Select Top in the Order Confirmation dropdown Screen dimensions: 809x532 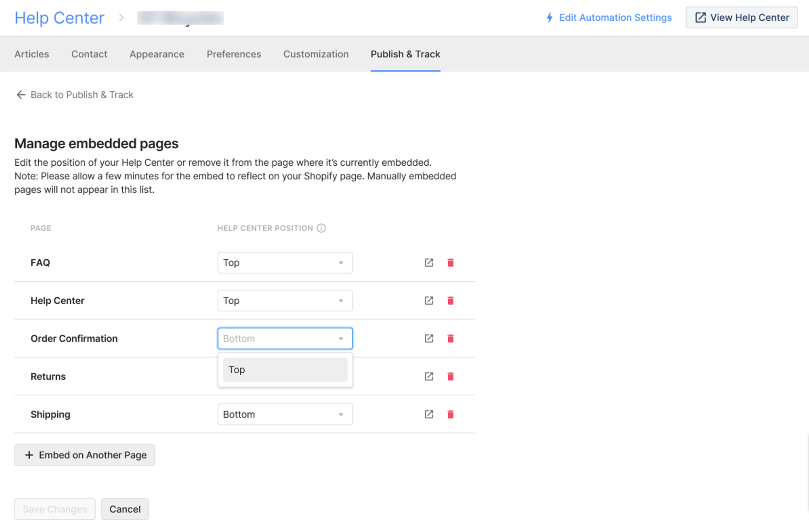285,370
